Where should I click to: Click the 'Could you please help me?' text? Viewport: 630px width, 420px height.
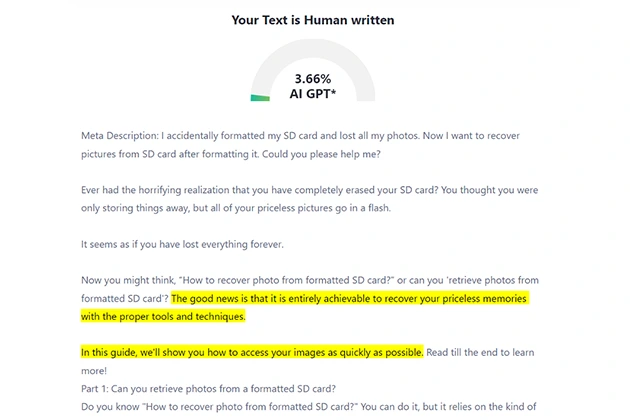pyautogui.click(x=321, y=154)
